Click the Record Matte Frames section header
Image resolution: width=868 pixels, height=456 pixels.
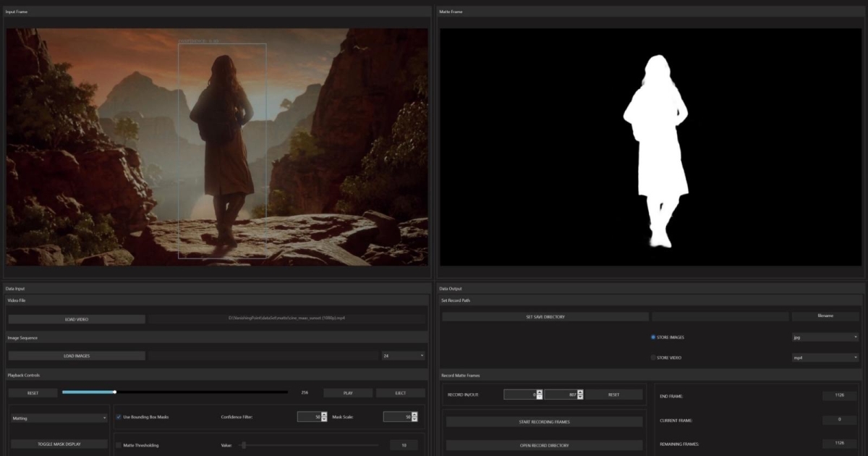tap(651, 375)
